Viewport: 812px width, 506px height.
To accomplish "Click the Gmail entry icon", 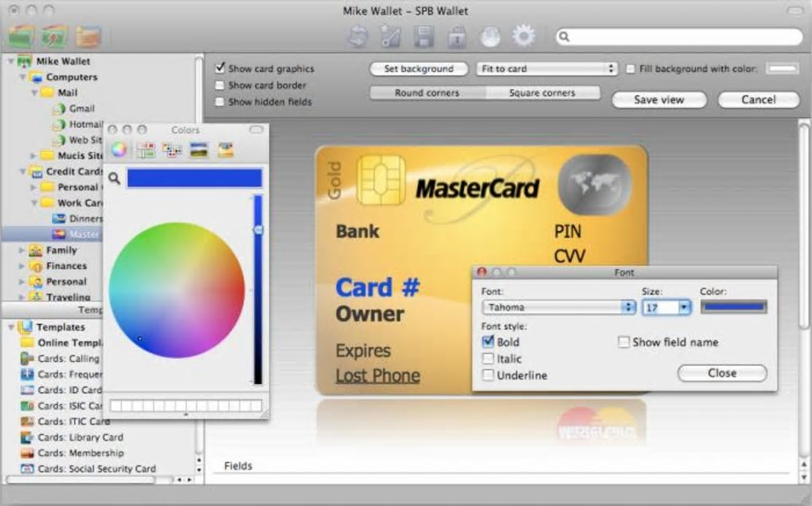I will 60,108.
